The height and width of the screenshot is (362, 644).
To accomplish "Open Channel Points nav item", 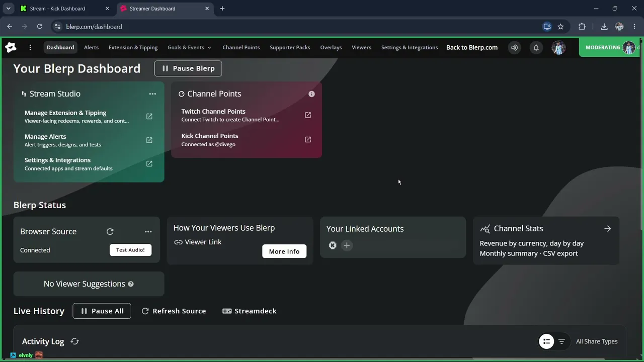I will [x=241, y=47].
